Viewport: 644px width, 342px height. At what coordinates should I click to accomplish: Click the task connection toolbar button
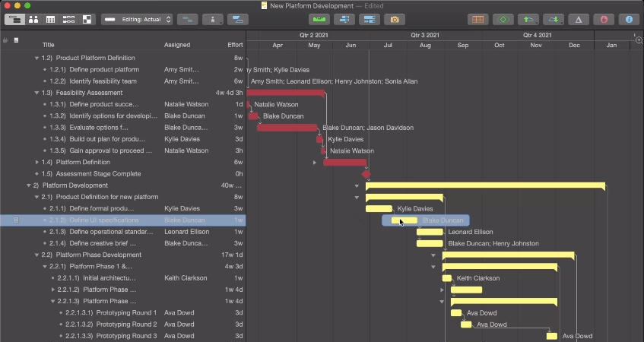pos(188,19)
